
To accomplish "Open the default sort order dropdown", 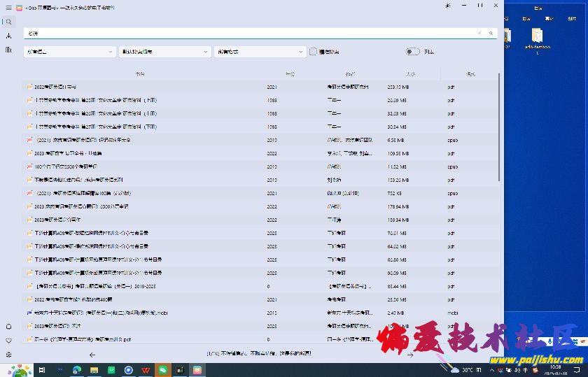I will point(165,52).
